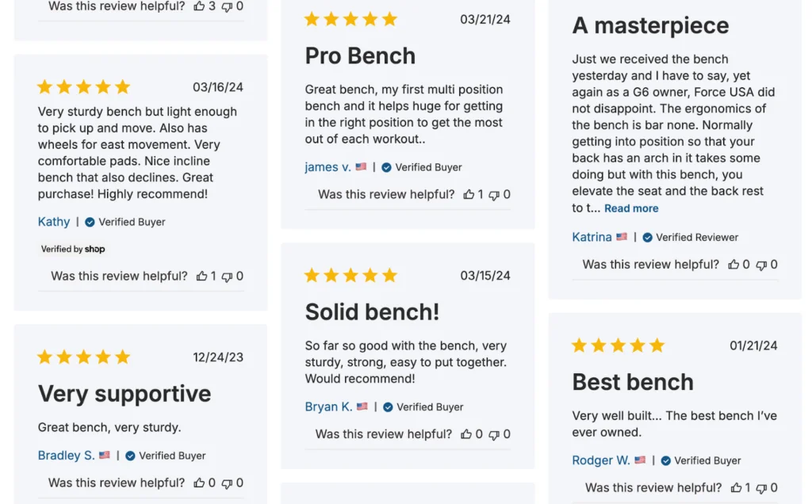Click the helpful vote count on Kathy's review
Screen dimensions: 812x504
216,276
